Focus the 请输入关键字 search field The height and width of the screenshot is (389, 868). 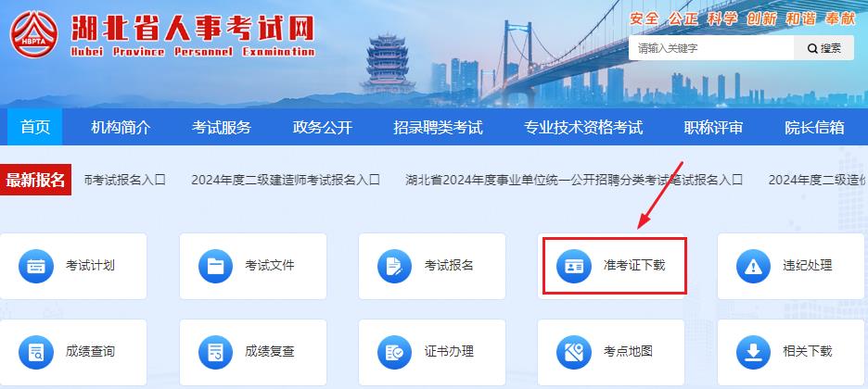(711, 48)
